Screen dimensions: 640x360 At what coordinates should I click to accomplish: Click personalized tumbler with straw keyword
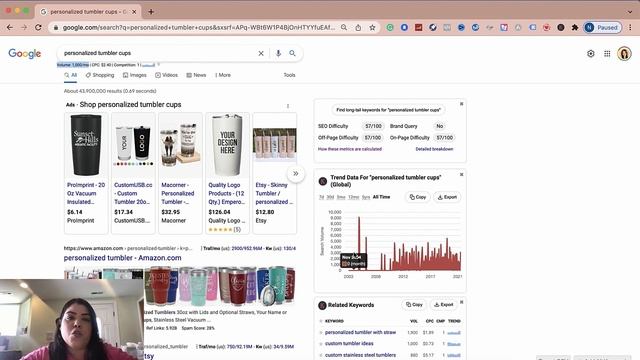click(x=360, y=332)
